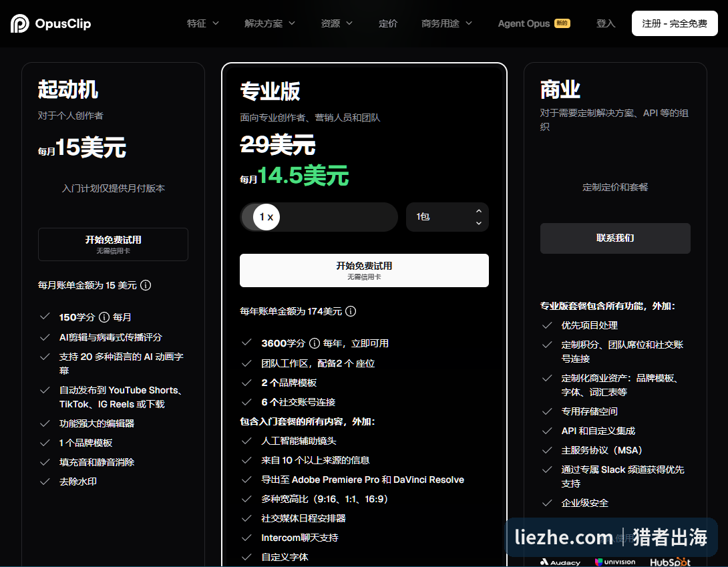Click the 人工智能辅助镜头 feature
The image size is (728, 567).
tap(299, 441)
